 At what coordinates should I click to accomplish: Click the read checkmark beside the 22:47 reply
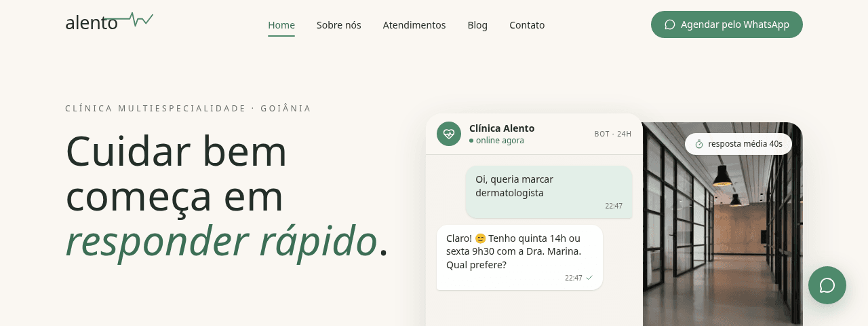[589, 278]
